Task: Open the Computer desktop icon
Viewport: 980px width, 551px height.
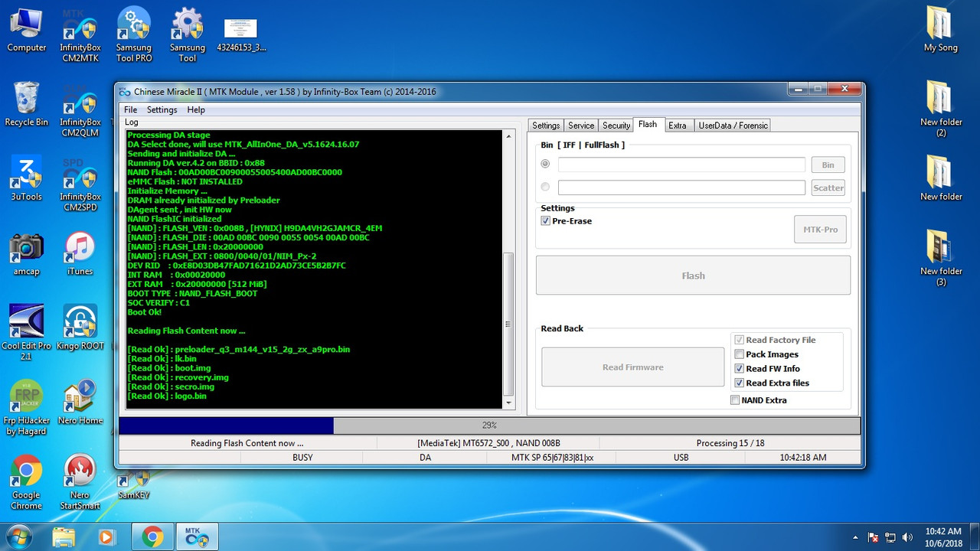Action: 27,29
